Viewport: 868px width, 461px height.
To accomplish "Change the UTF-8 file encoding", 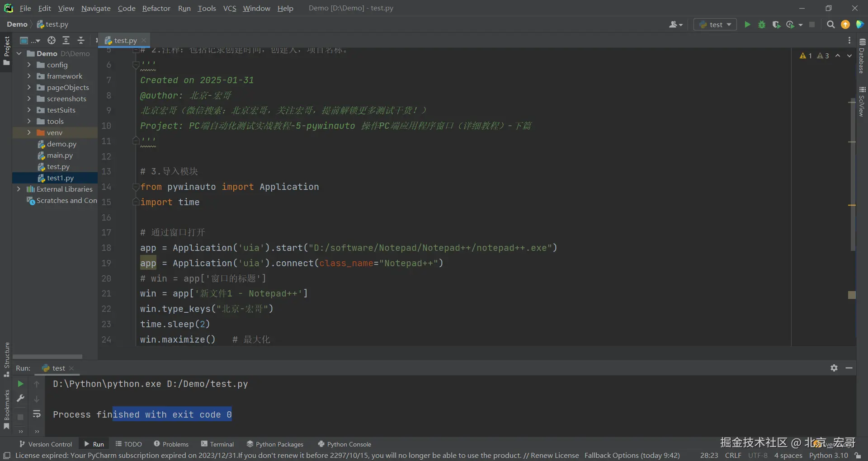I will click(x=758, y=455).
